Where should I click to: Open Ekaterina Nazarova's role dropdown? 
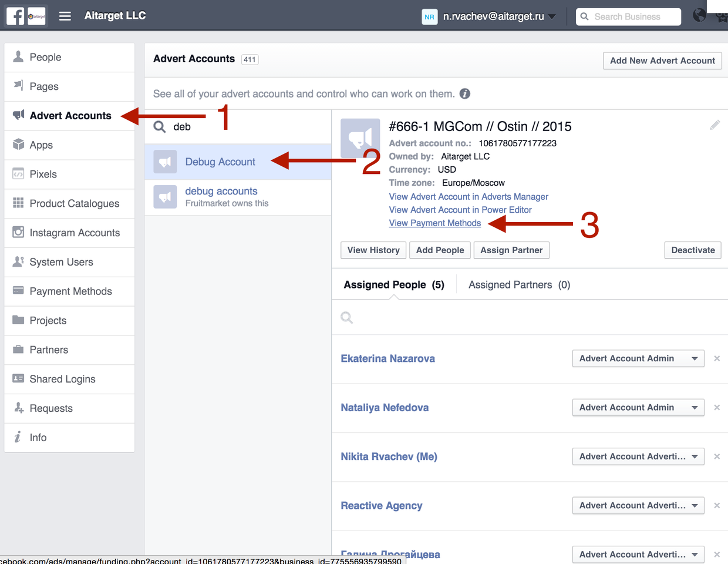[638, 358]
